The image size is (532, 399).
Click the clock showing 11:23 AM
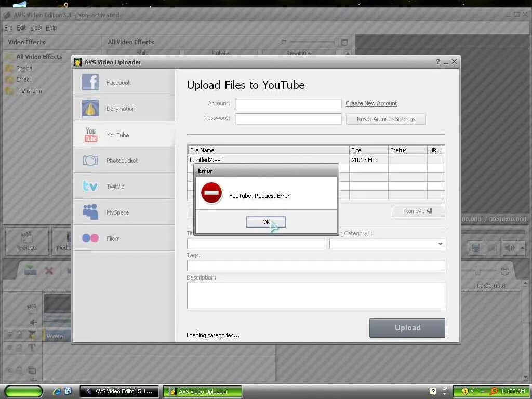coord(513,391)
